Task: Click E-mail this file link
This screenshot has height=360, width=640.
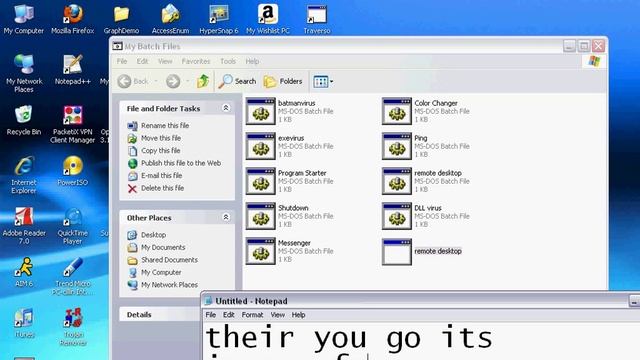Action: click(162, 176)
